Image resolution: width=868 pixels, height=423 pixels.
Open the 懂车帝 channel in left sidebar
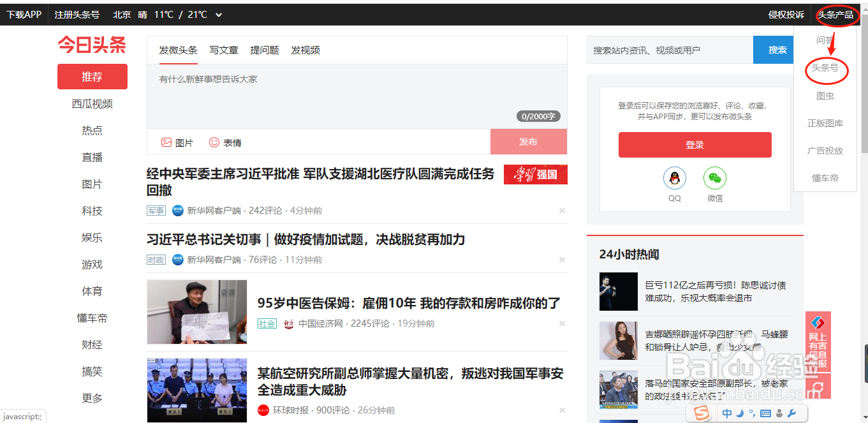[92, 318]
